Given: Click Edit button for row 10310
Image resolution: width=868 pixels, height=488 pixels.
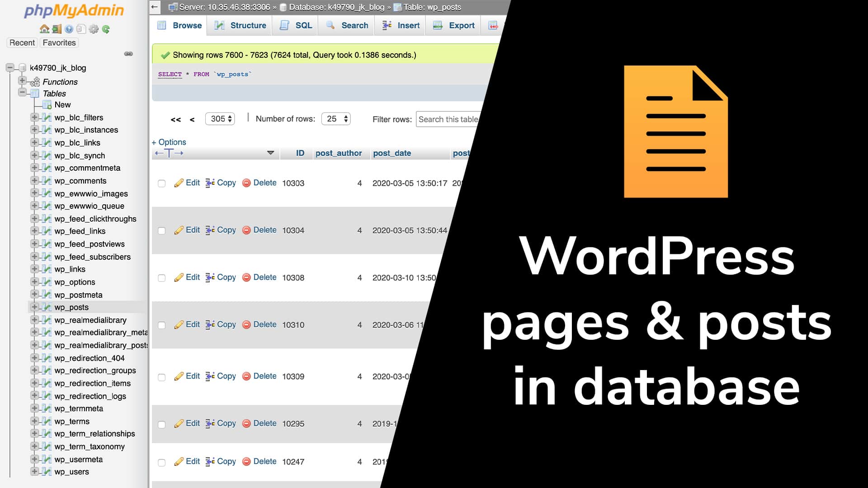Looking at the screenshot, I should [x=187, y=324].
